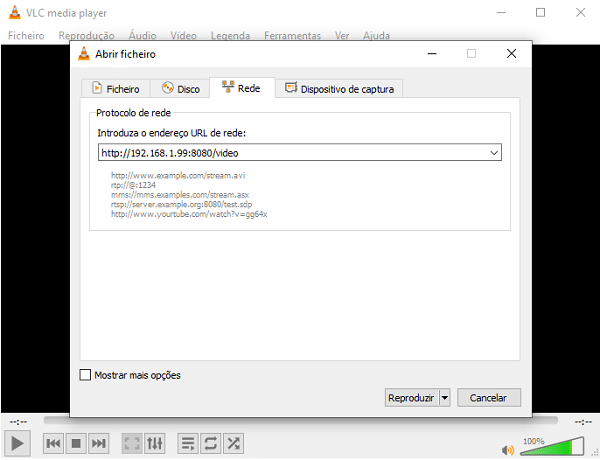Switch to the Ficheiro tab
Image resolution: width=600 pixels, height=460 pixels.
coord(116,89)
